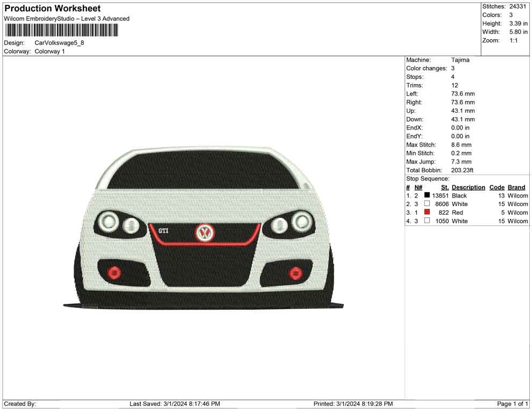Click the 'Brand' column header
Image resolution: width=532 pixels, height=409 pixels.
pyautogui.click(x=516, y=187)
